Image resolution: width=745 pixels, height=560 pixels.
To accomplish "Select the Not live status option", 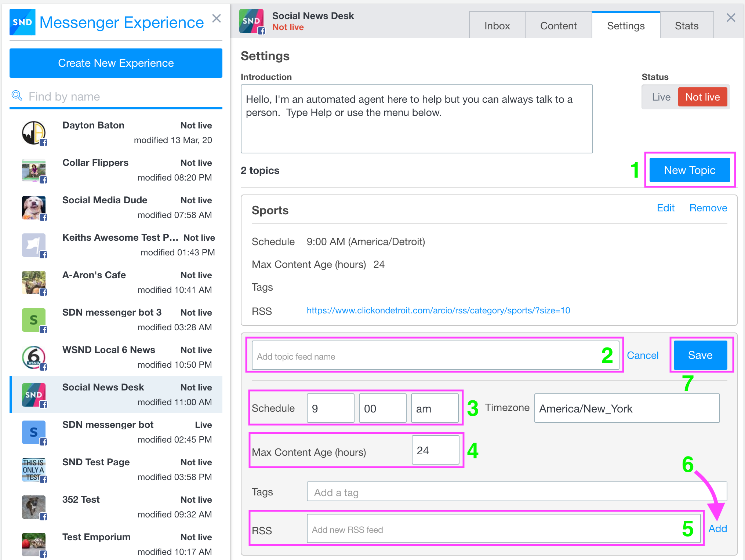I will click(702, 97).
